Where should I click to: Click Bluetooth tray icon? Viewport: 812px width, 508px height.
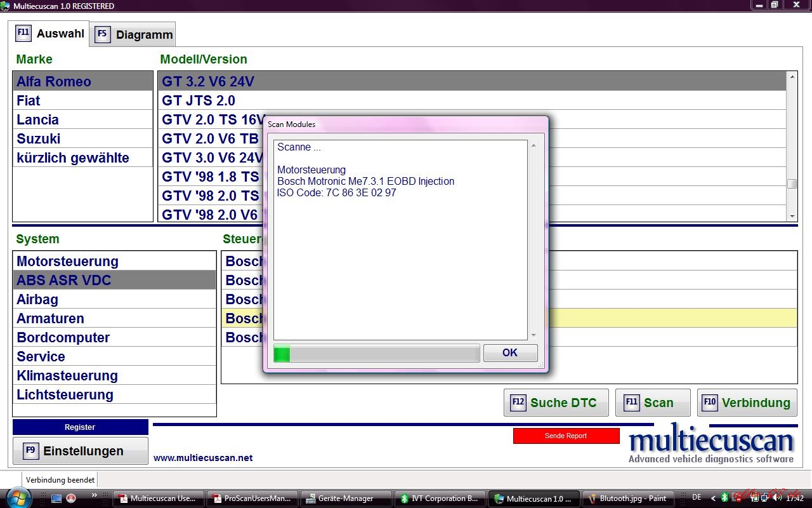click(725, 498)
